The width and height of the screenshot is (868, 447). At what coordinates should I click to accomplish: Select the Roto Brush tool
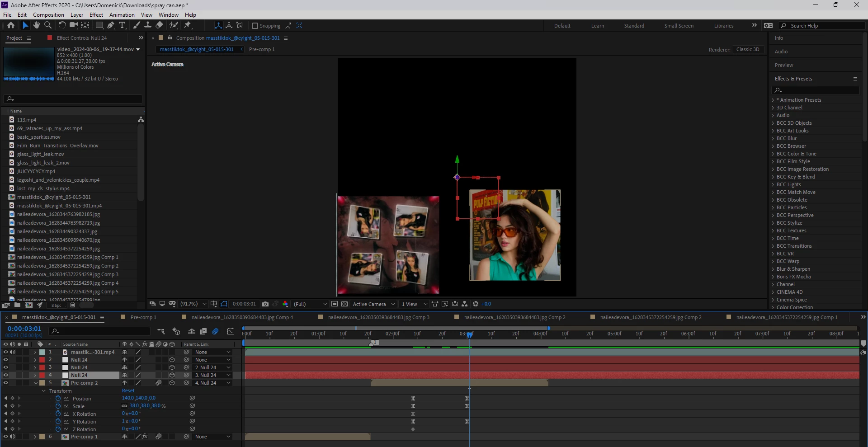coord(174,25)
